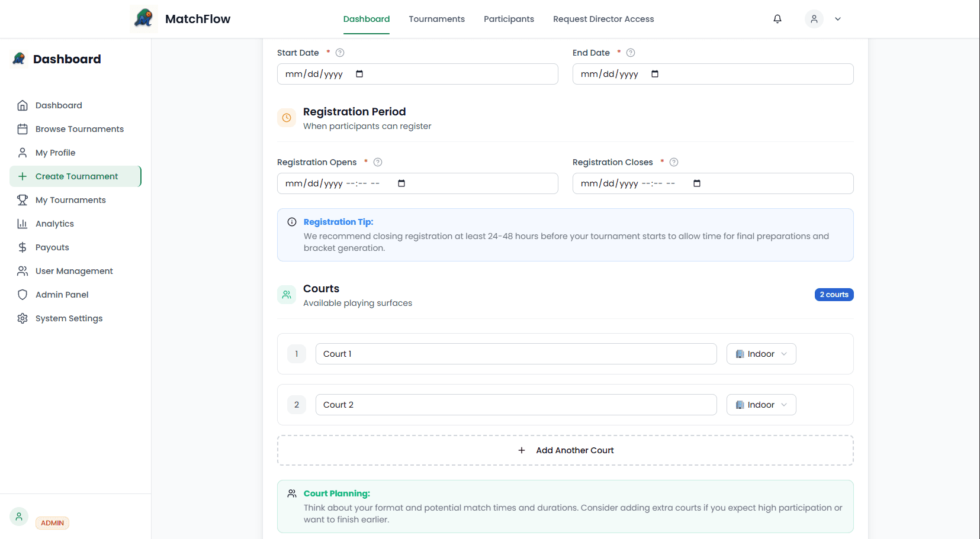980x539 pixels.
Task: Open the End Date calendar picker icon
Action: pyautogui.click(x=655, y=74)
